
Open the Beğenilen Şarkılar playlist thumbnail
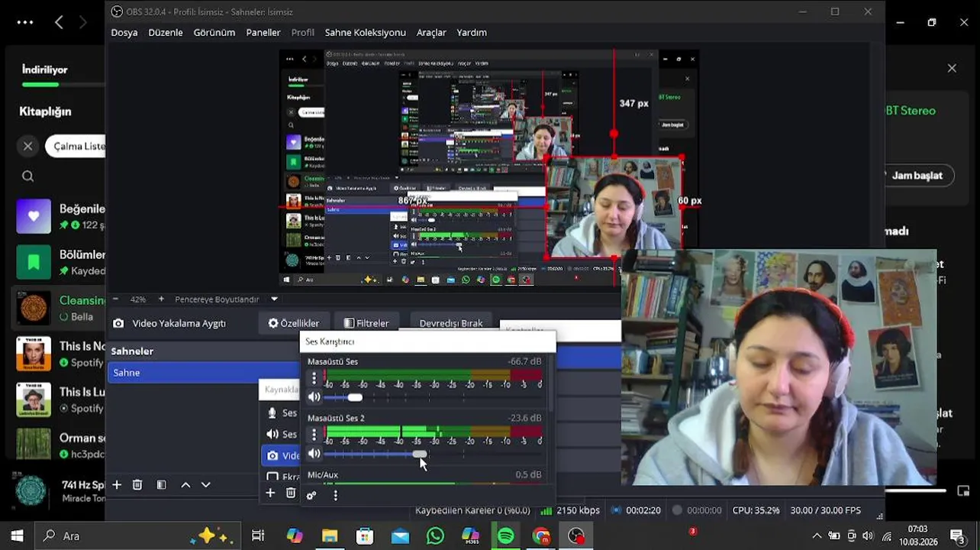pyautogui.click(x=34, y=216)
